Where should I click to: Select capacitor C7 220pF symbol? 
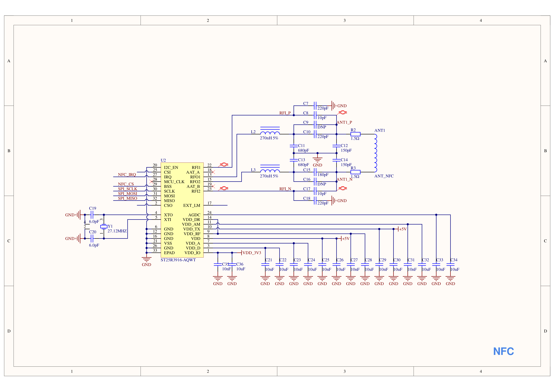point(315,106)
